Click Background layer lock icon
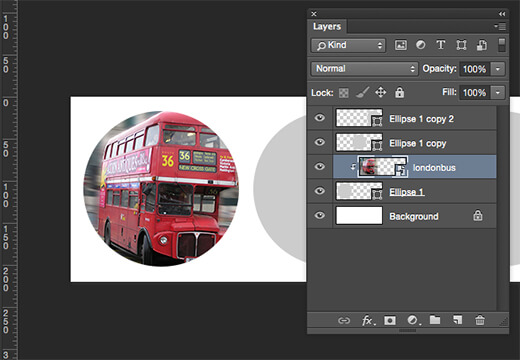The height and width of the screenshot is (360, 520). (478, 216)
